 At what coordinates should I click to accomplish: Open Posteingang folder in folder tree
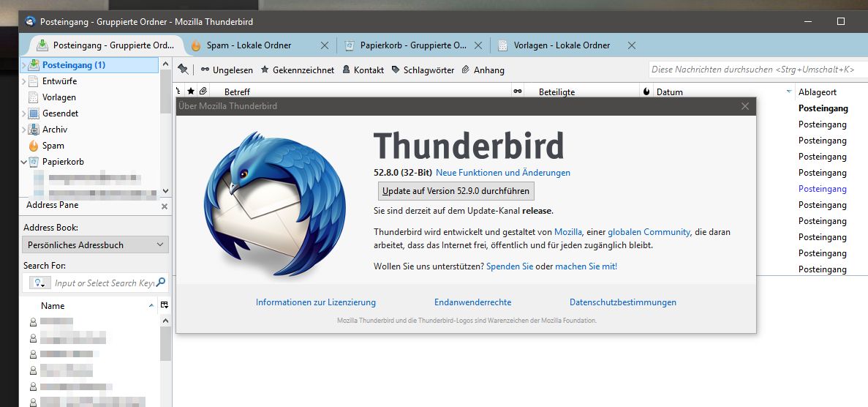tap(73, 65)
